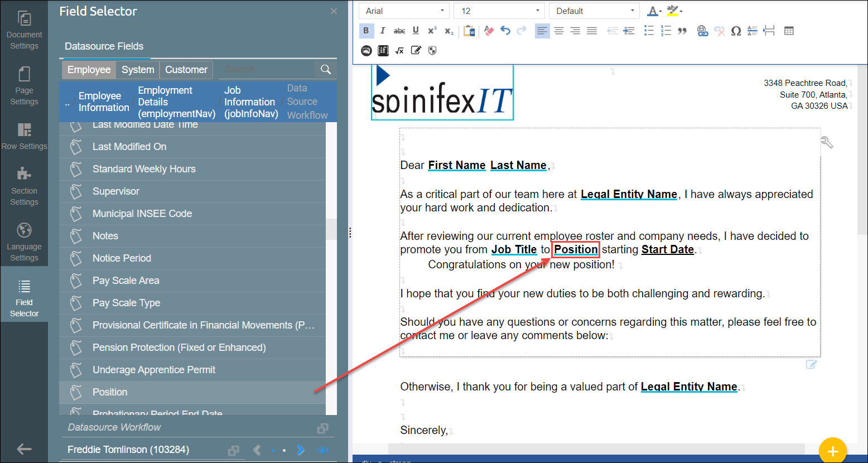Toggle left text alignment

(542, 31)
